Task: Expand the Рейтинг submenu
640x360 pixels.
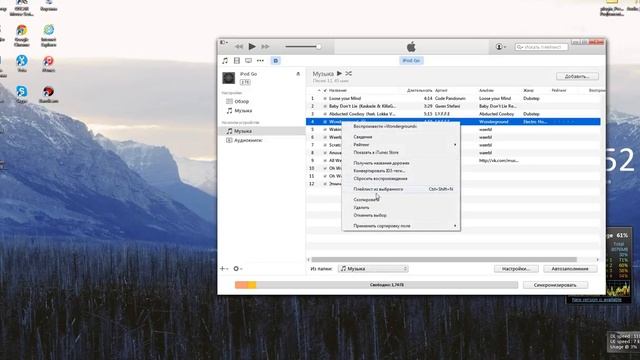Action: coord(401,144)
